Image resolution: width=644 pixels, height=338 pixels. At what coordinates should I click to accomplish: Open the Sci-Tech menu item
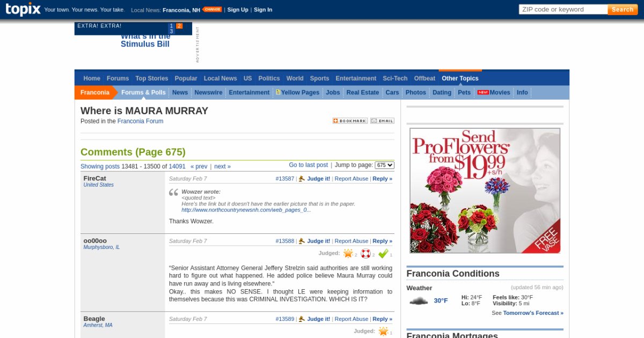pyautogui.click(x=395, y=78)
